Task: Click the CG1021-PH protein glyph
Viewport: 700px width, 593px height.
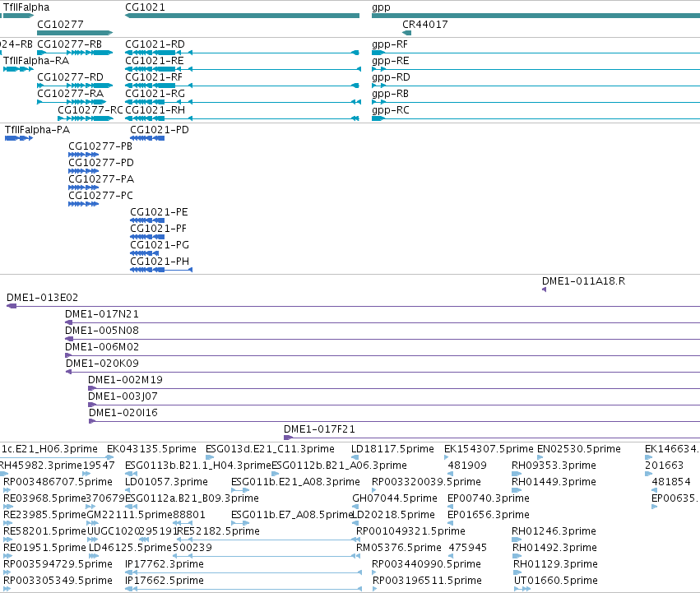Action: point(161,270)
